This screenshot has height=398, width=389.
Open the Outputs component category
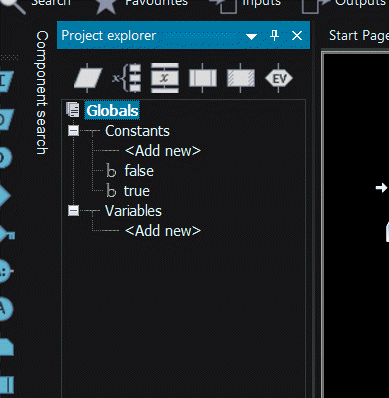(x=345, y=4)
